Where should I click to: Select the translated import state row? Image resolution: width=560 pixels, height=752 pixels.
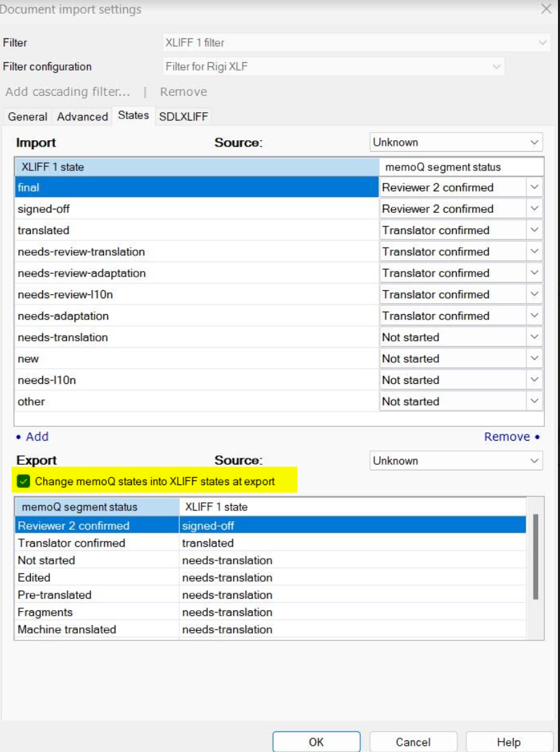[197, 230]
